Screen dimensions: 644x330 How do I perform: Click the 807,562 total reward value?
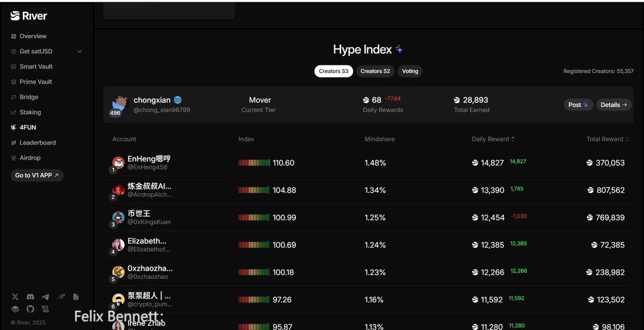click(x=610, y=190)
